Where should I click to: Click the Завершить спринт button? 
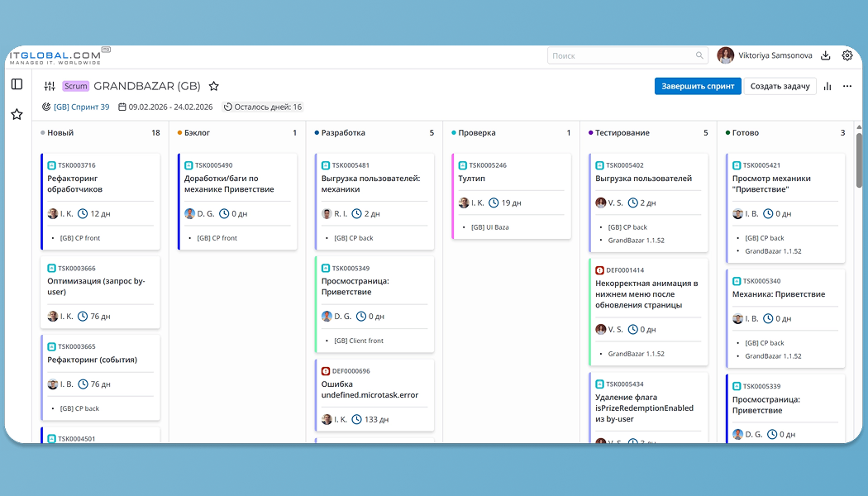tap(698, 86)
